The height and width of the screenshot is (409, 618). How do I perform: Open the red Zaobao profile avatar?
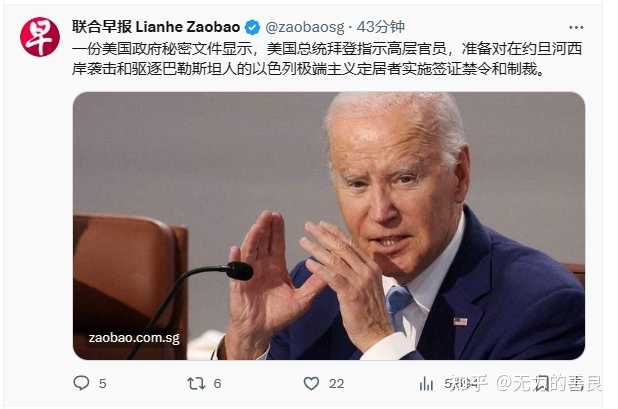[x=40, y=37]
